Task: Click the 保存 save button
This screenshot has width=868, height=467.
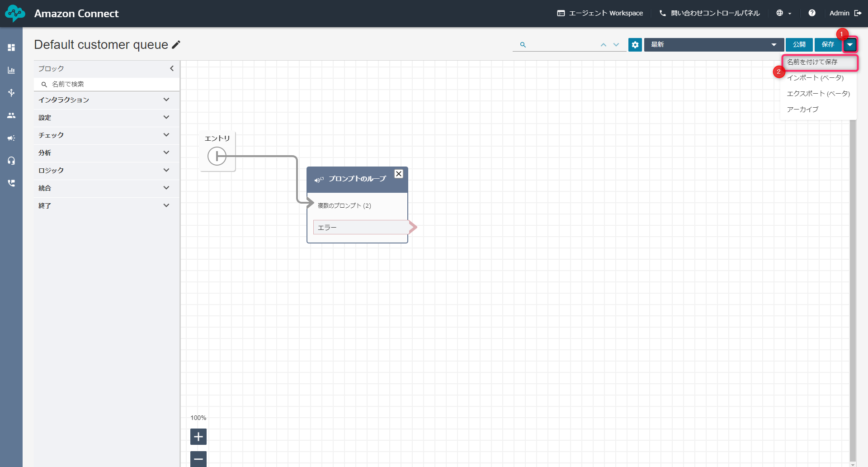Action: point(828,45)
